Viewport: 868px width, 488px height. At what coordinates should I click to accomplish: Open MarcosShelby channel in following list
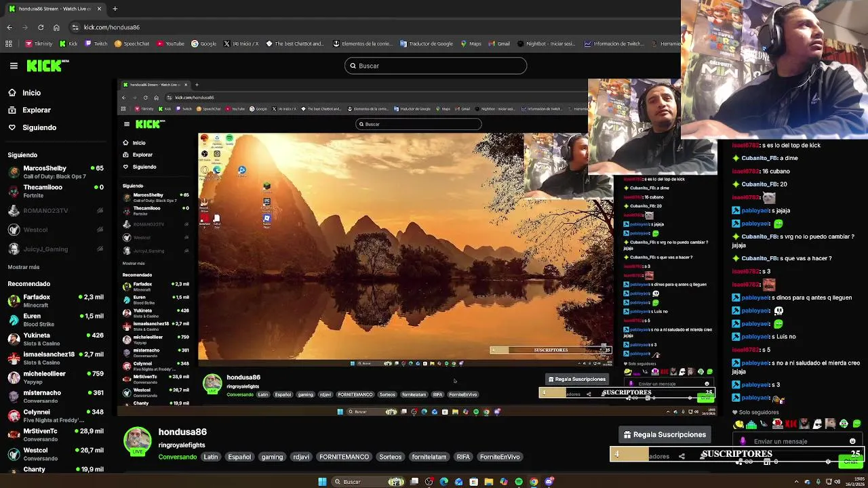(x=56, y=172)
